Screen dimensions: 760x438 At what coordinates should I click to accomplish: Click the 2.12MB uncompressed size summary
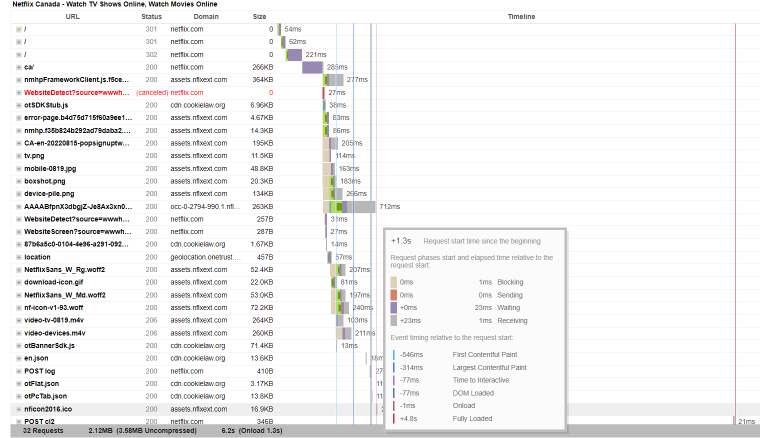click(142, 431)
